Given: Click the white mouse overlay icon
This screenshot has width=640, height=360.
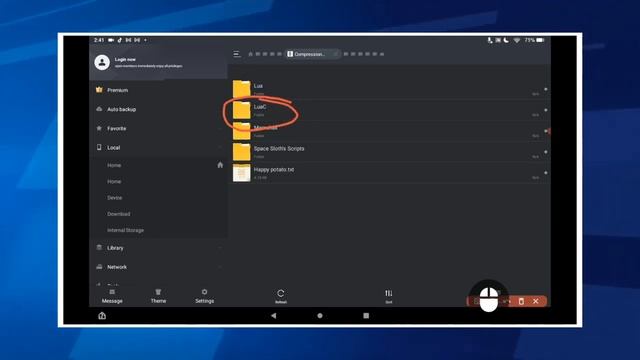Looking at the screenshot, I should (x=489, y=299).
